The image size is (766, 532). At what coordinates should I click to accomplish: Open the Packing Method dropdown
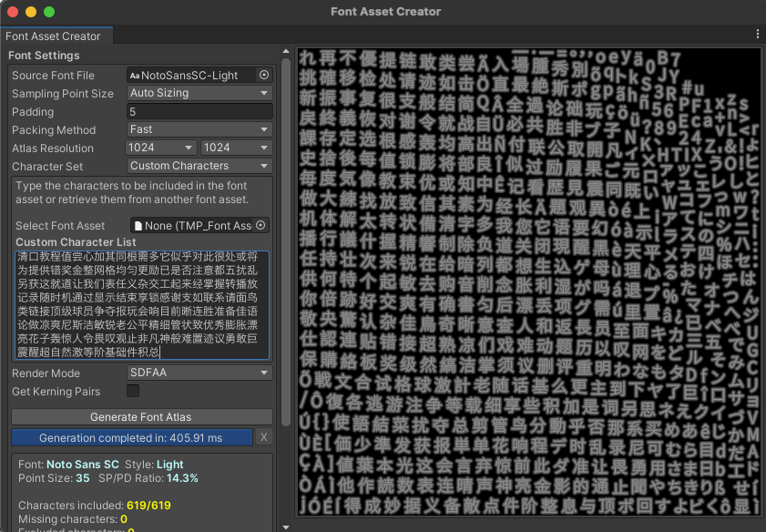(199, 129)
